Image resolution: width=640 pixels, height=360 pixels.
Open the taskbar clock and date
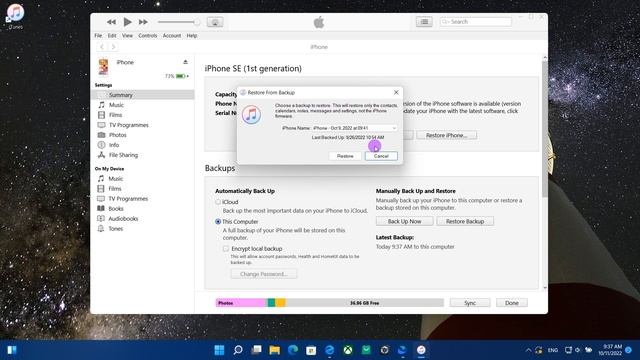tap(610, 350)
